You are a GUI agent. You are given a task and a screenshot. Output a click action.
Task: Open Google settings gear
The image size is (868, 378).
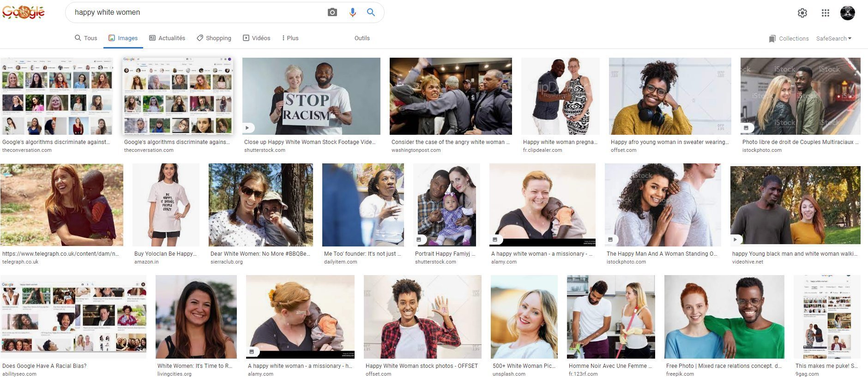802,13
